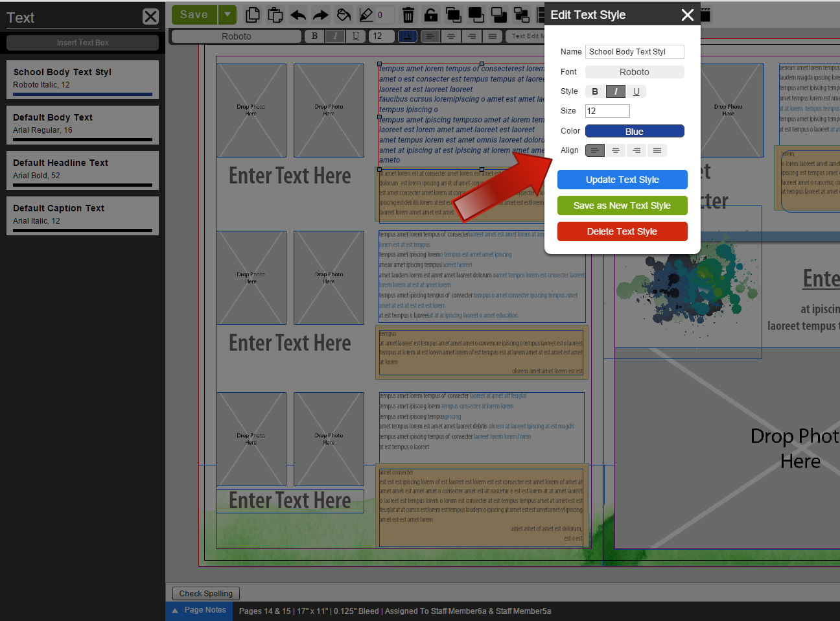Toggle Underline style in Edit Text Style dialog
Viewport: 840px width, 621px height.
[636, 91]
